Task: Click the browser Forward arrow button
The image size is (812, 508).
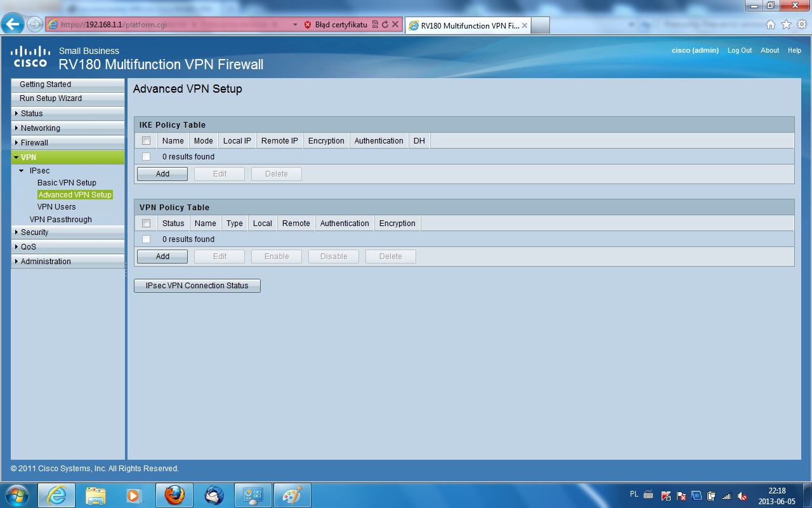Action: pyautogui.click(x=35, y=24)
